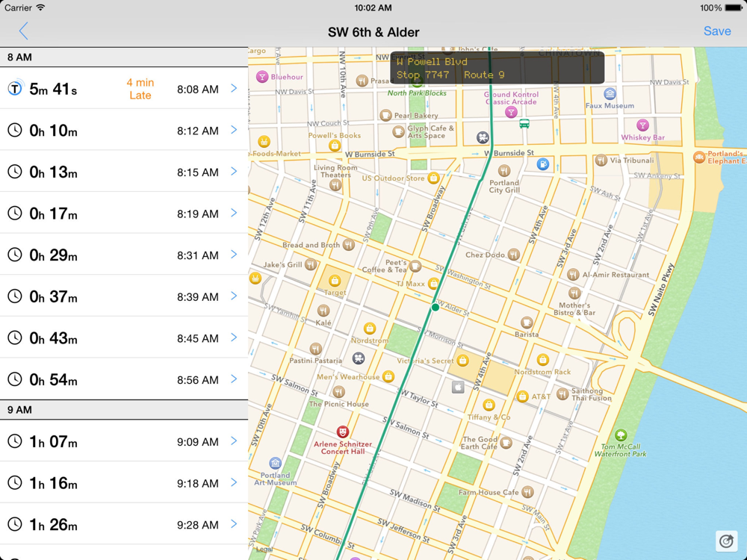Image resolution: width=747 pixels, height=560 pixels.
Task: Select the Tiffany & Co pin
Action: pos(489,405)
